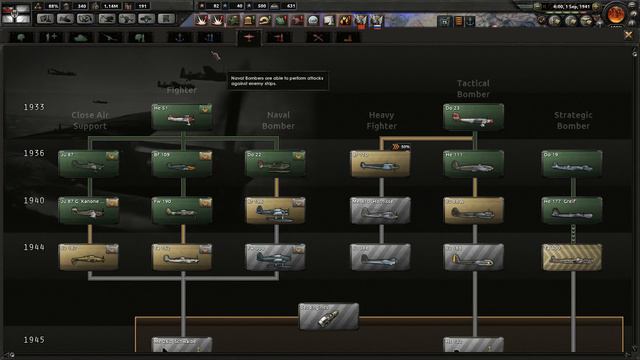Image resolution: width=640 pixels, height=360 pixels.
Task: Click the date 1 Sep, 1941 display
Action: pos(571,7)
